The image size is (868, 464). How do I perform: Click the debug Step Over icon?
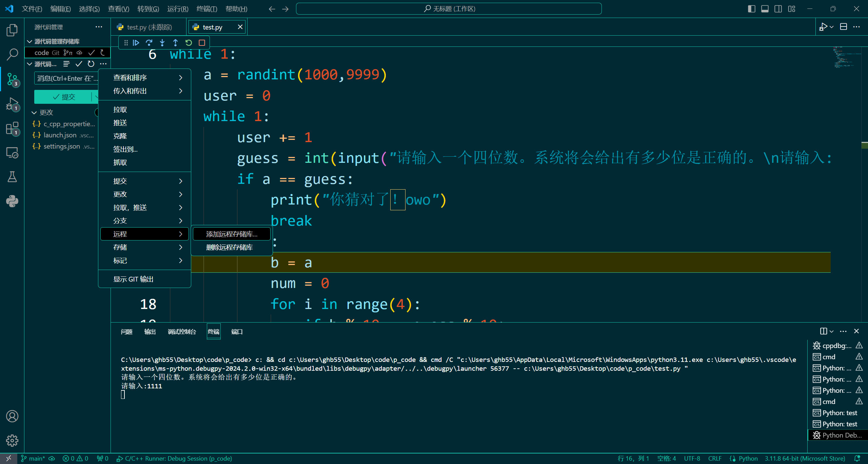point(149,43)
